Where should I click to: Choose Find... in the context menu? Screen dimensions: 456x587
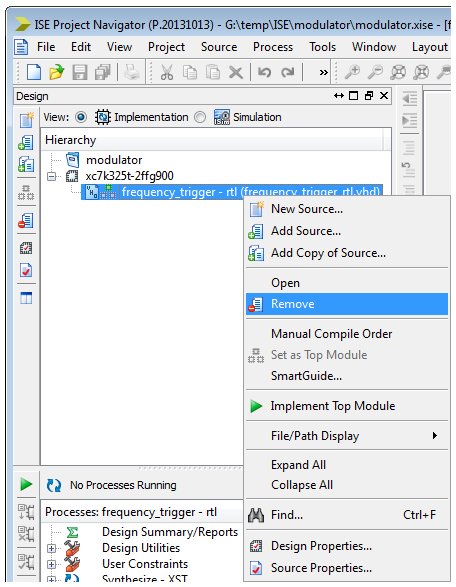click(347, 515)
